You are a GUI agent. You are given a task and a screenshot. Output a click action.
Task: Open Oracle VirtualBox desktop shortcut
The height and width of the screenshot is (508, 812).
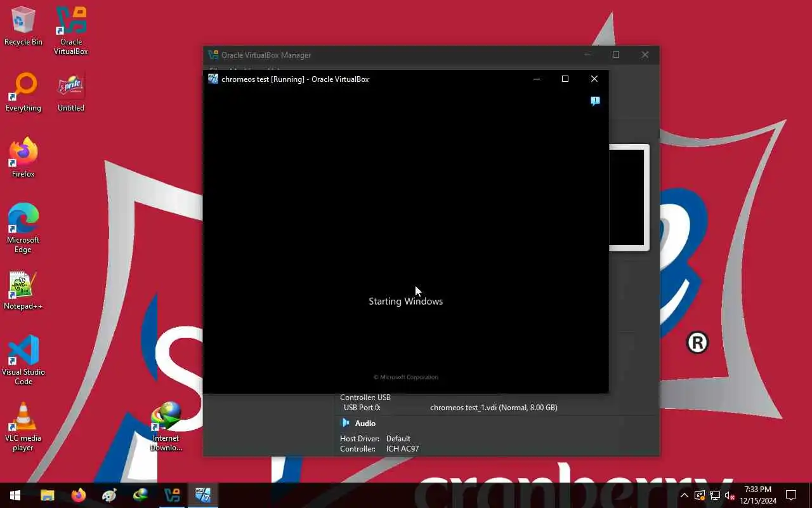[x=71, y=30]
